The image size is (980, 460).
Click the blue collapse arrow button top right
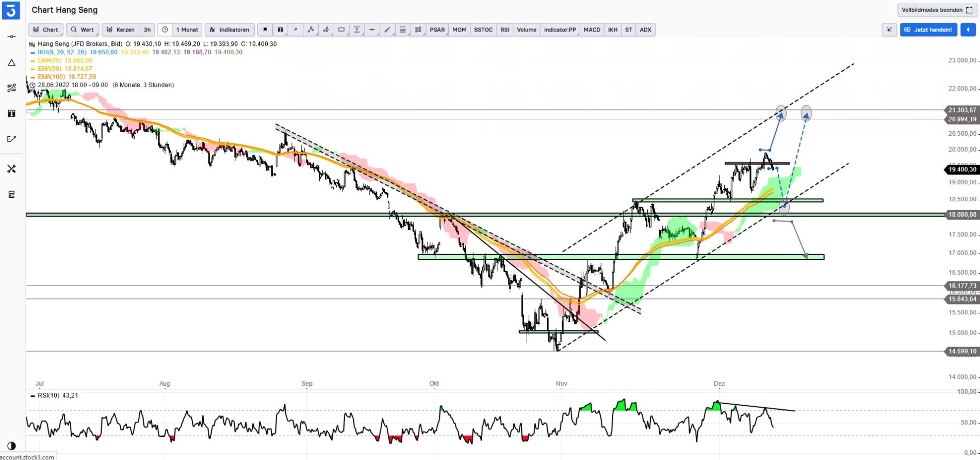click(x=968, y=30)
